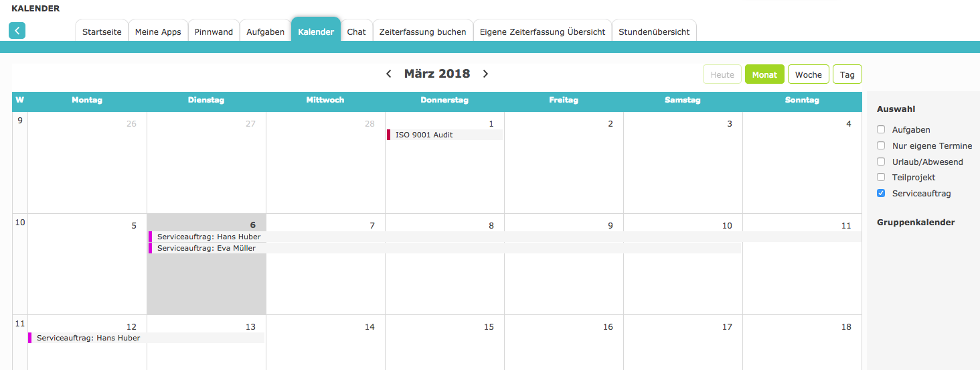Uncheck the Serviceauftrag checkbox
The width and height of the screenshot is (980, 370).
882,193
